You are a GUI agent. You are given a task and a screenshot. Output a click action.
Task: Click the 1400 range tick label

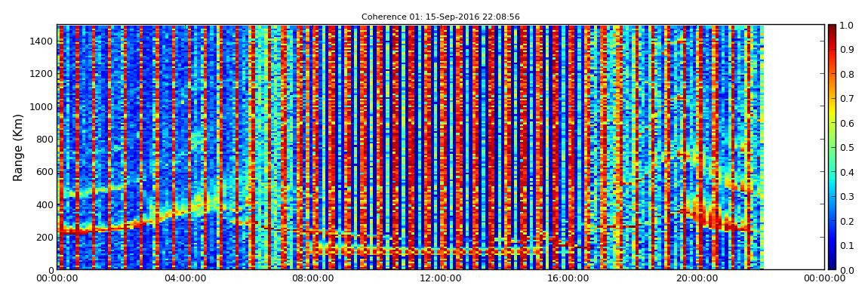click(42, 41)
